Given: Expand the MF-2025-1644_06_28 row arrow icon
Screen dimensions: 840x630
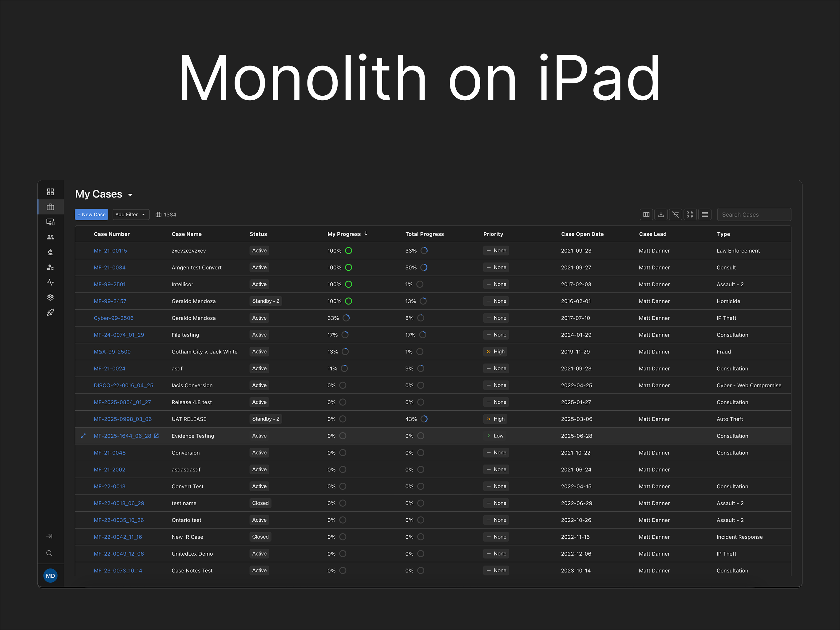Looking at the screenshot, I should [x=83, y=436].
